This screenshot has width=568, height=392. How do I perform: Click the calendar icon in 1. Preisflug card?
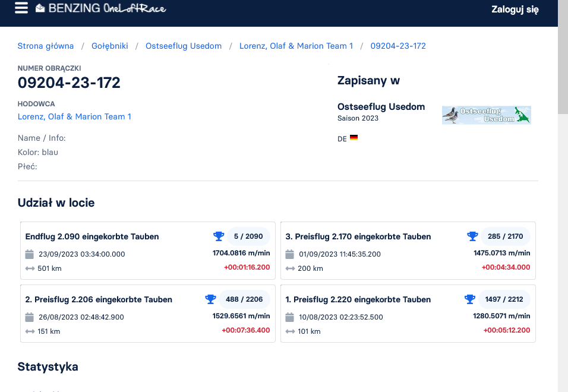(290, 317)
